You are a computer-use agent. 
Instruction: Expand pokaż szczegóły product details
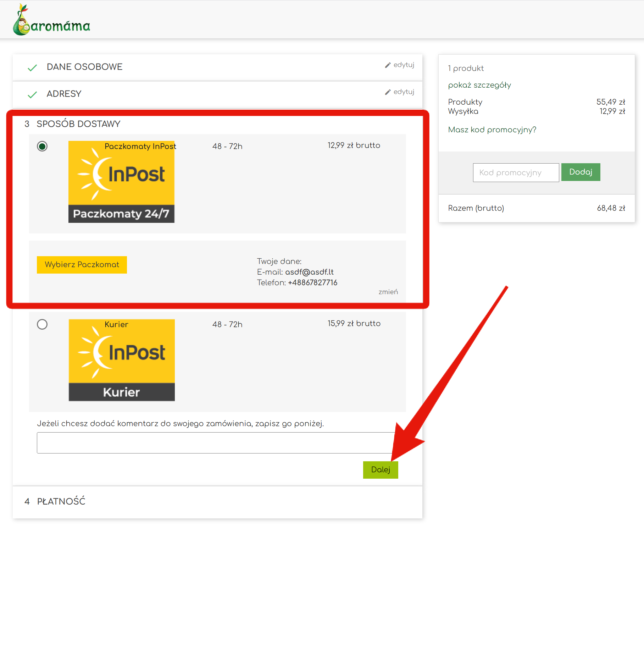click(479, 85)
